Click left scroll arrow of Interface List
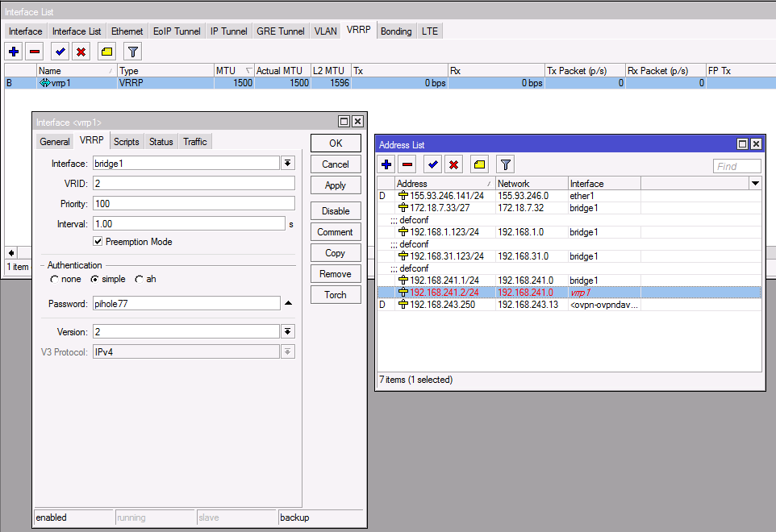The height and width of the screenshot is (532, 776). pyautogui.click(x=10, y=252)
